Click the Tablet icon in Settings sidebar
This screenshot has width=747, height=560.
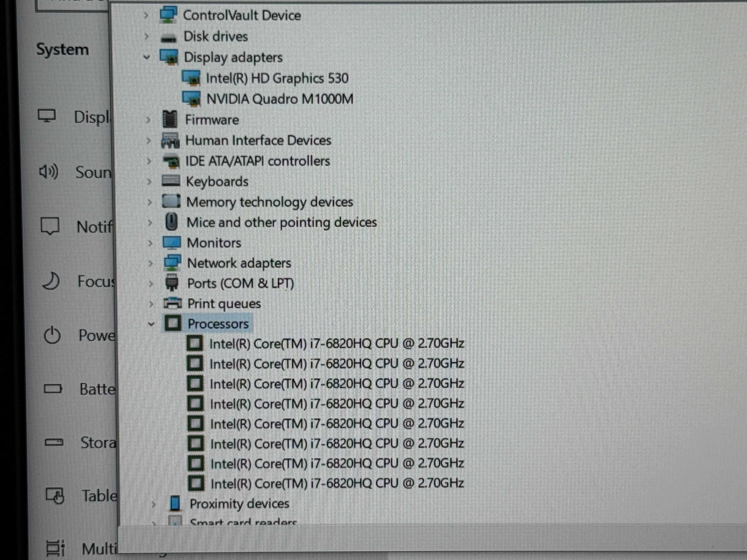coord(55,496)
